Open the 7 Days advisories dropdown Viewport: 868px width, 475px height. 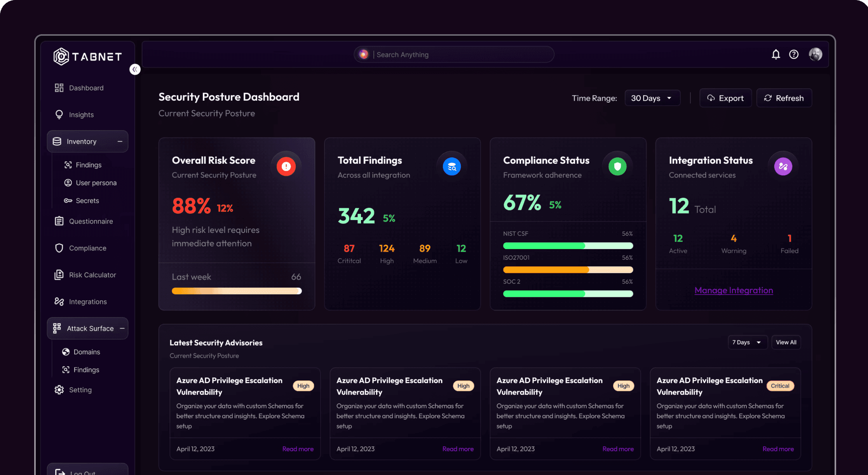click(x=747, y=342)
